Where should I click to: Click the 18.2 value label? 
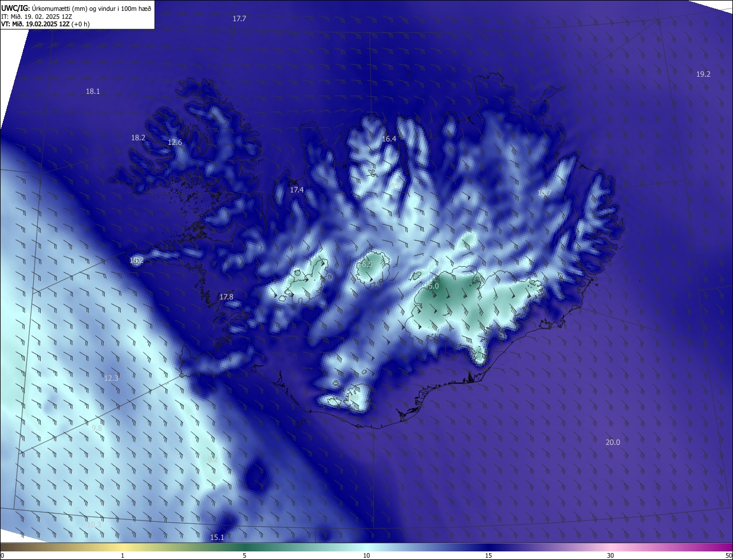coord(138,138)
